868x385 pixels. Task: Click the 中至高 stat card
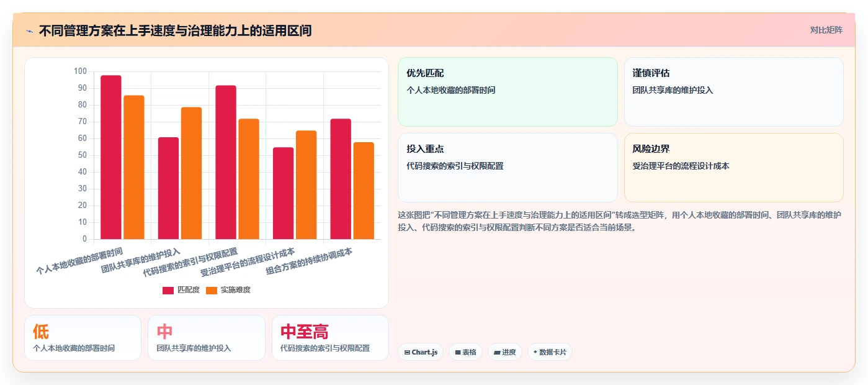330,338
